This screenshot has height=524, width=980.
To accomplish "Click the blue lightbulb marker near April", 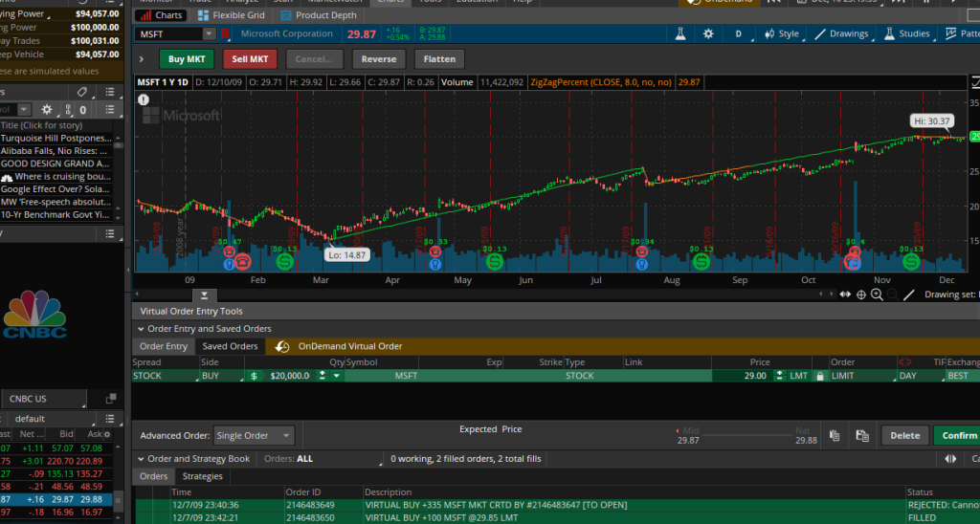I will (435, 264).
